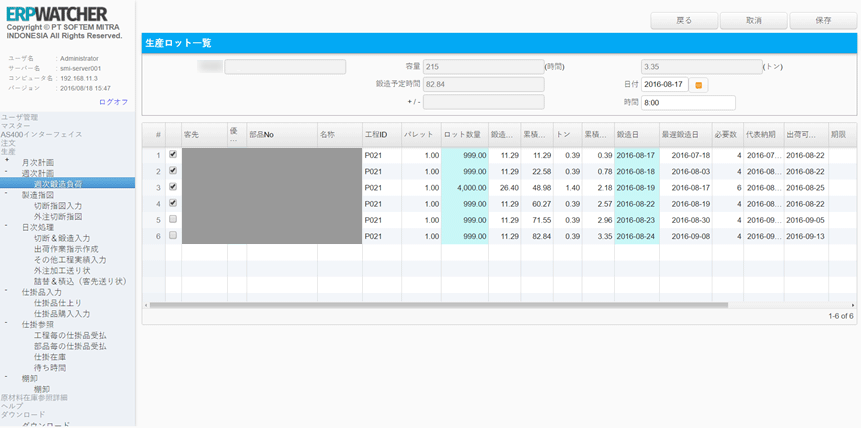Open 切断＆鍛造入力 in the sidebar
This screenshot has height=428, width=861.
tap(62, 238)
